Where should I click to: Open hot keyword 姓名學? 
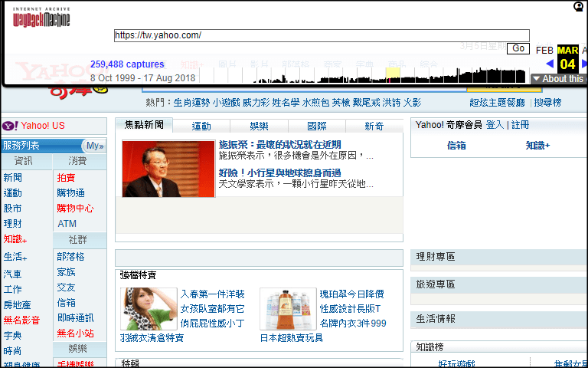pyautogui.click(x=286, y=103)
